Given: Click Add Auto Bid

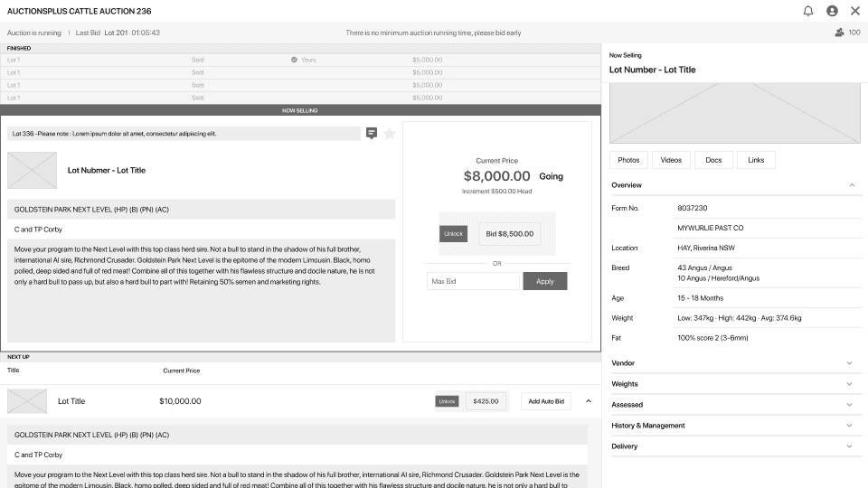Looking at the screenshot, I should pyautogui.click(x=546, y=401).
